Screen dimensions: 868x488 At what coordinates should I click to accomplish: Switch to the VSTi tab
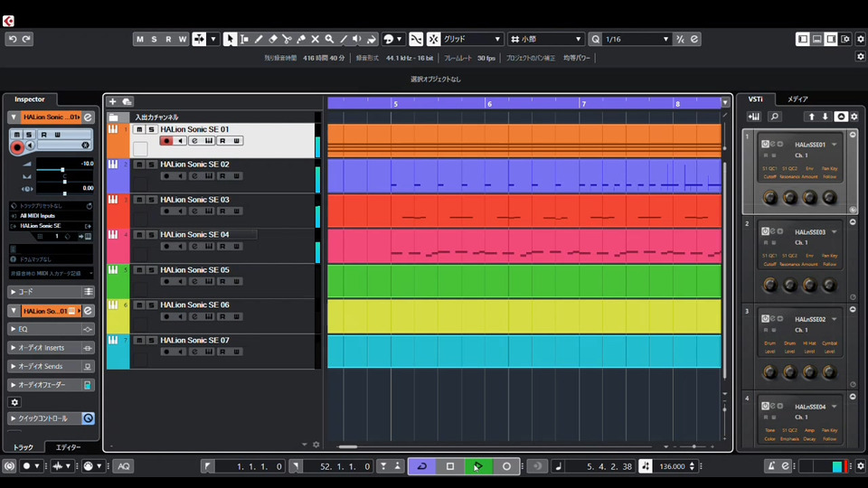pos(756,99)
